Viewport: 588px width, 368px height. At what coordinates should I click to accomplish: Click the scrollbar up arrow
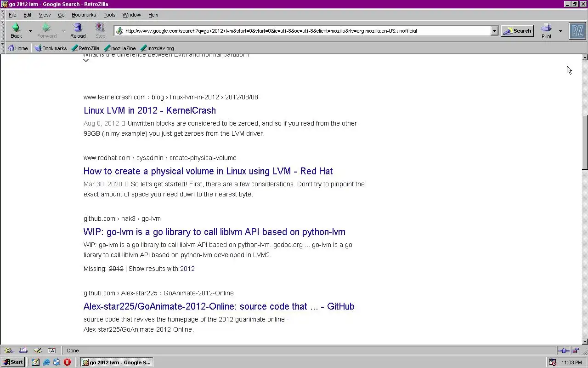tap(585, 57)
